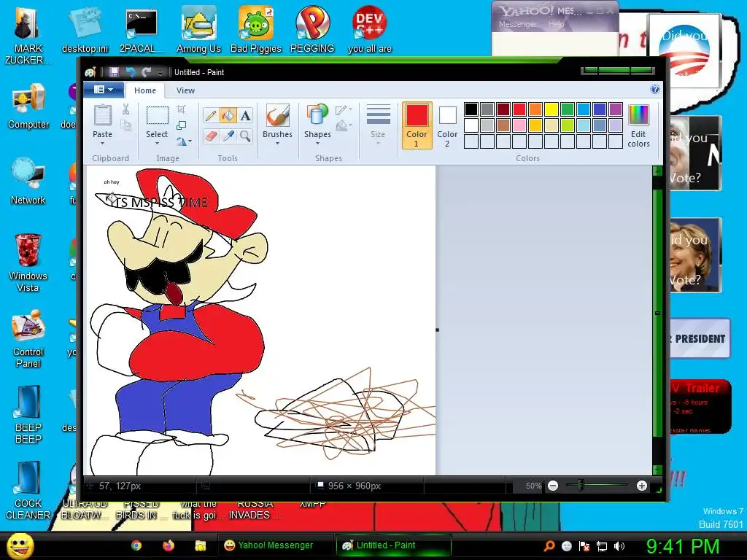Click the rectangular Select icon
This screenshot has height=560, width=747.
click(158, 116)
